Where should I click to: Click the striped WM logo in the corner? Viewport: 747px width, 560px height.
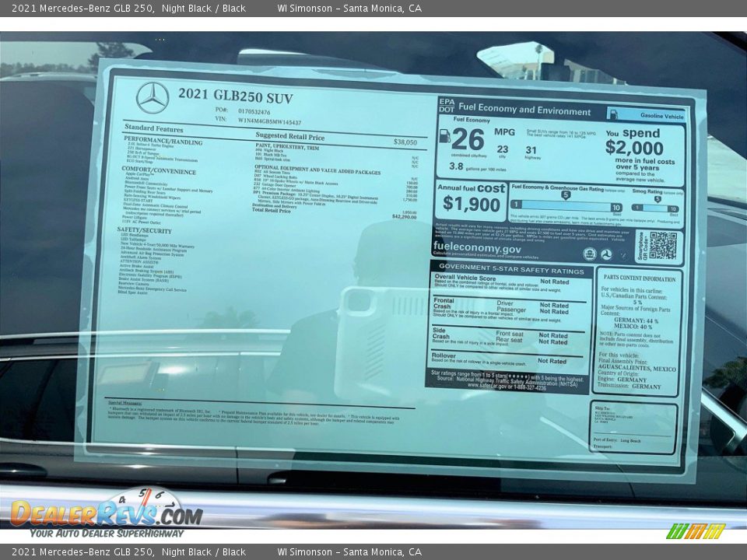(696, 530)
